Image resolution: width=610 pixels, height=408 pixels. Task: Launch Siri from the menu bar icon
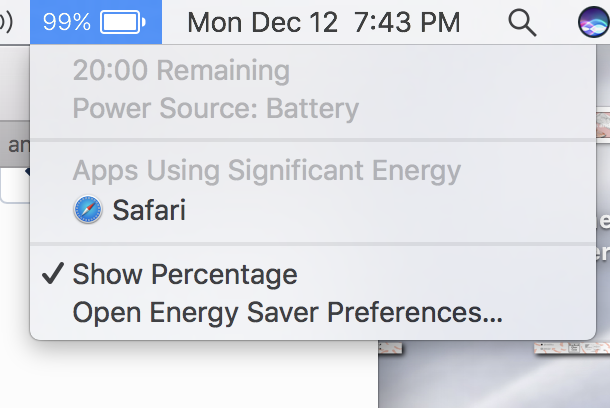point(593,22)
